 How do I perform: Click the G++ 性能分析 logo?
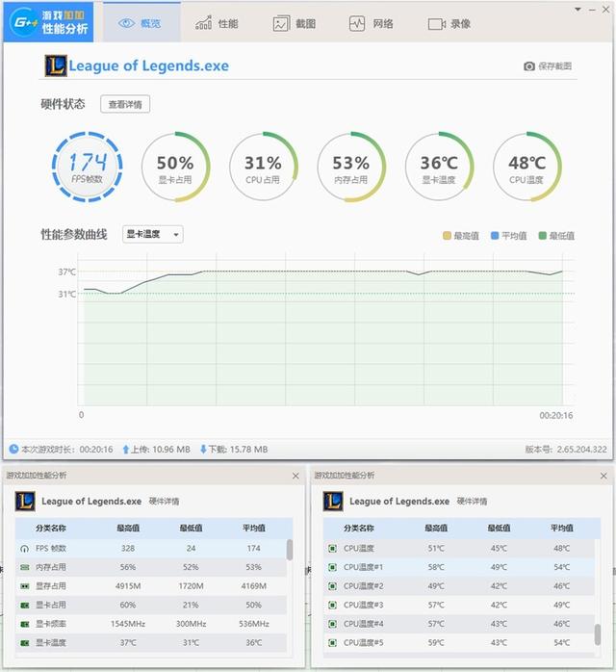tap(48, 22)
